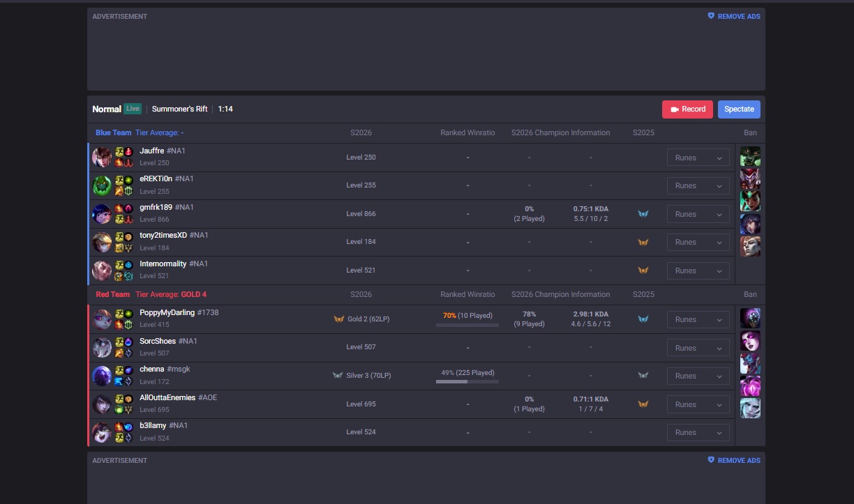
Task: Click chenna's S2025 rank emblem
Action: point(643,376)
